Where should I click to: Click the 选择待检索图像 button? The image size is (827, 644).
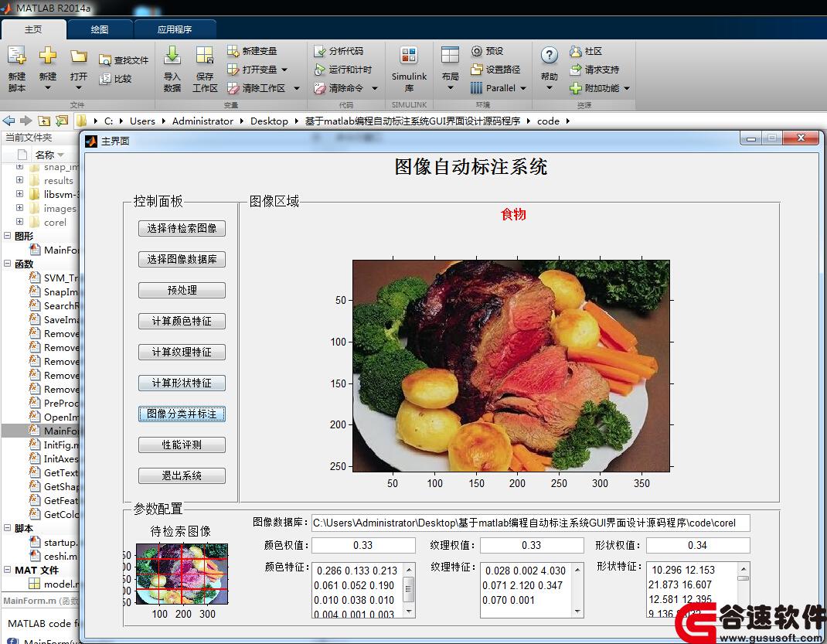[x=182, y=228]
